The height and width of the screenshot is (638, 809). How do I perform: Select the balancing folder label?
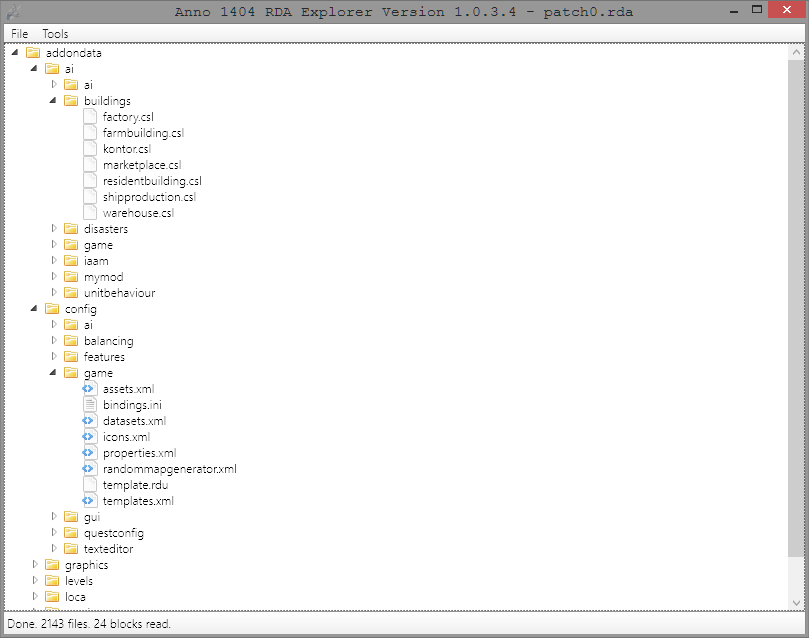click(109, 341)
